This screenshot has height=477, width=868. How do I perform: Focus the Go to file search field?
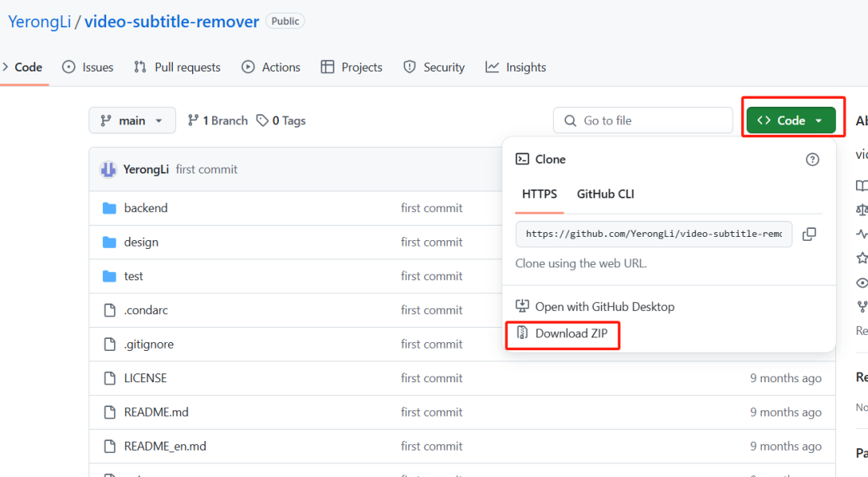click(x=643, y=120)
